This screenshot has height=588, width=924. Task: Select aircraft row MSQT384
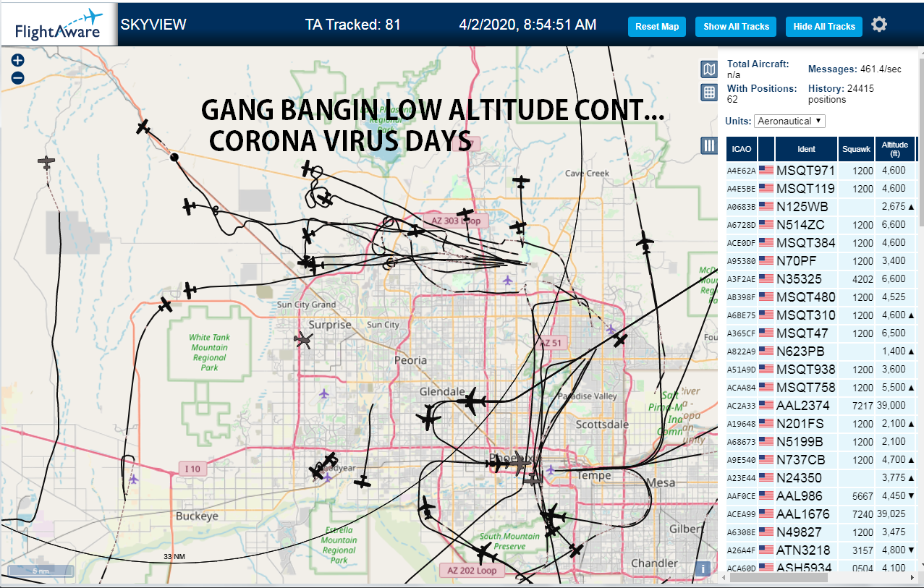pos(822,243)
